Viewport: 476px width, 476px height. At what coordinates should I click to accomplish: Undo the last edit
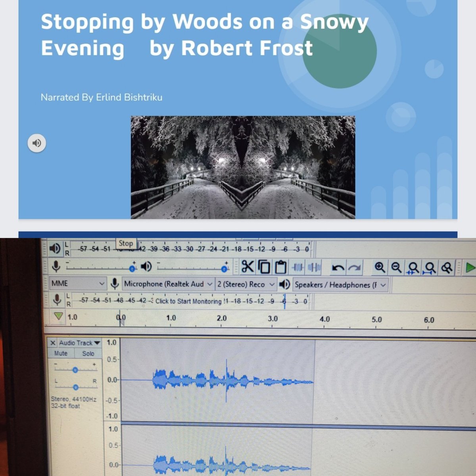pos(338,267)
